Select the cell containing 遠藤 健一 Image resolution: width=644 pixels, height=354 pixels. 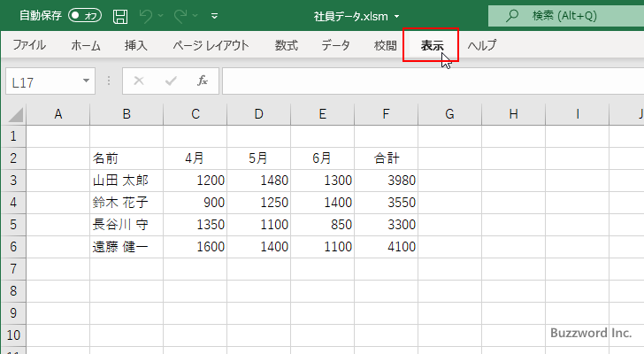click(126, 247)
